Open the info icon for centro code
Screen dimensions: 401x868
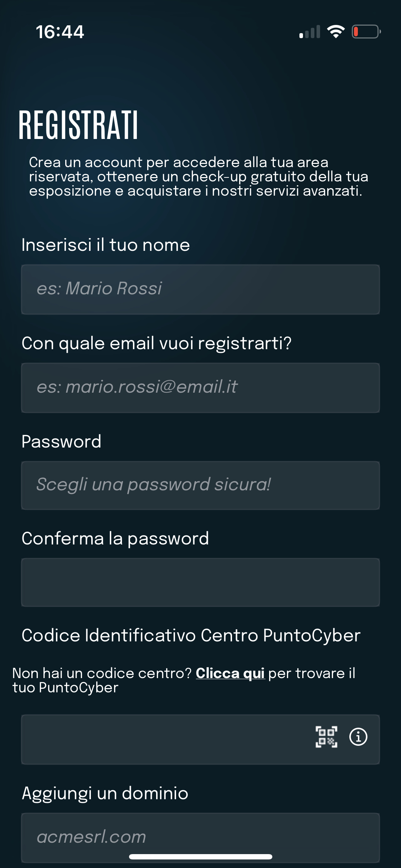tap(358, 737)
